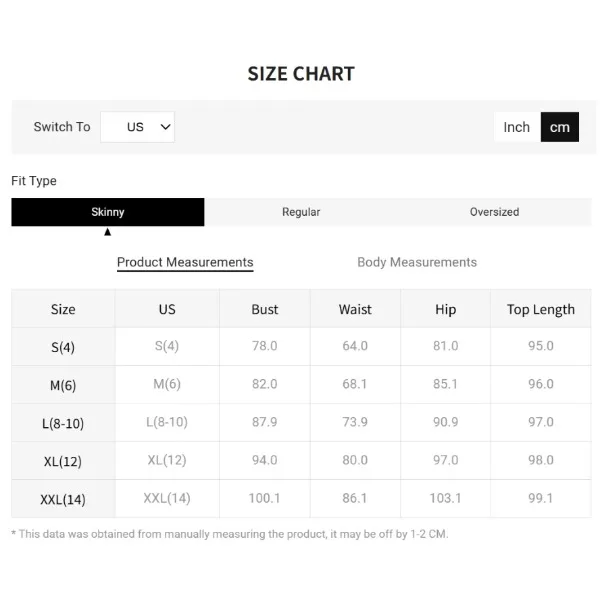The image size is (600, 600).
Task: Select the L(8-10) size row label
Action: (x=63, y=423)
